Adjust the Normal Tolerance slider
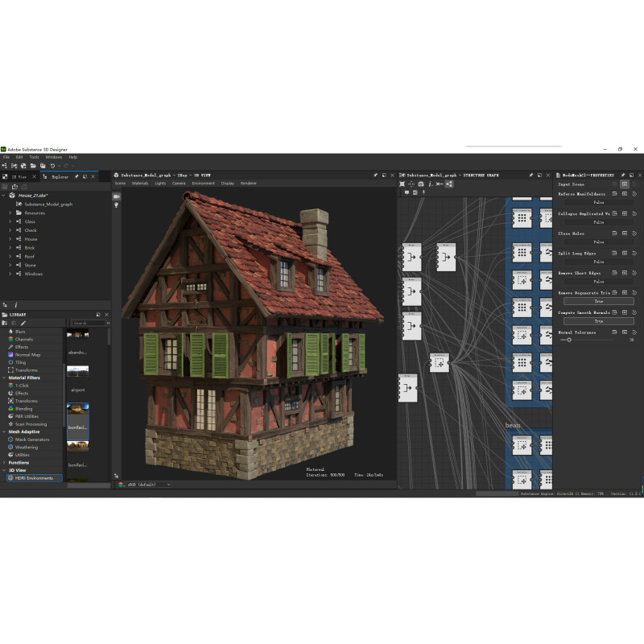 pos(569,340)
